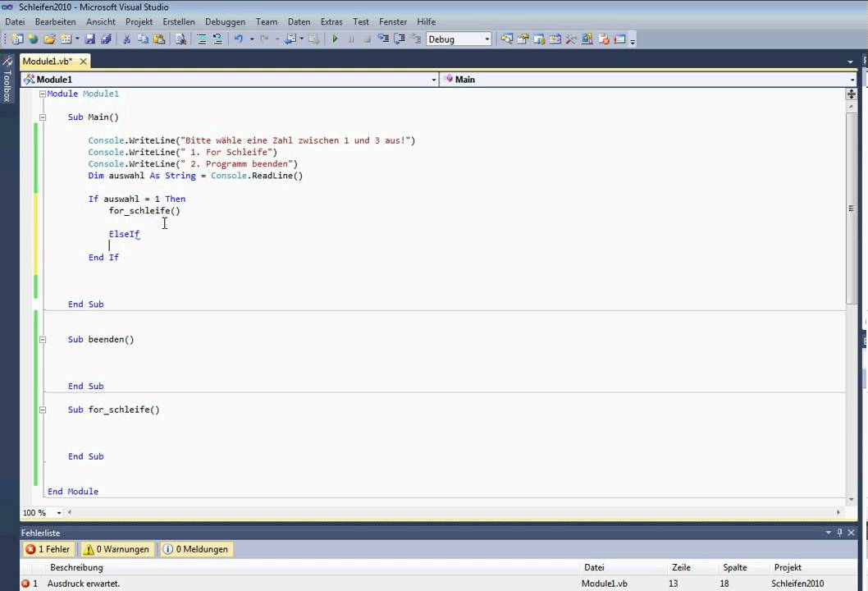Toggle the 0 Meldungen filter button

(x=197, y=549)
